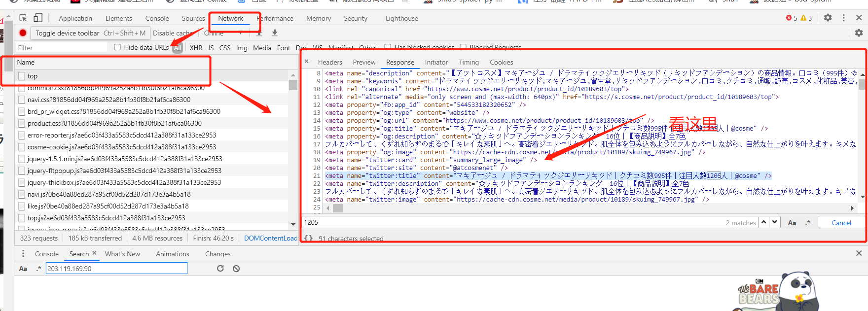Image resolution: width=868 pixels, height=311 pixels.
Task: Filter requests by CSS
Action: [225, 48]
